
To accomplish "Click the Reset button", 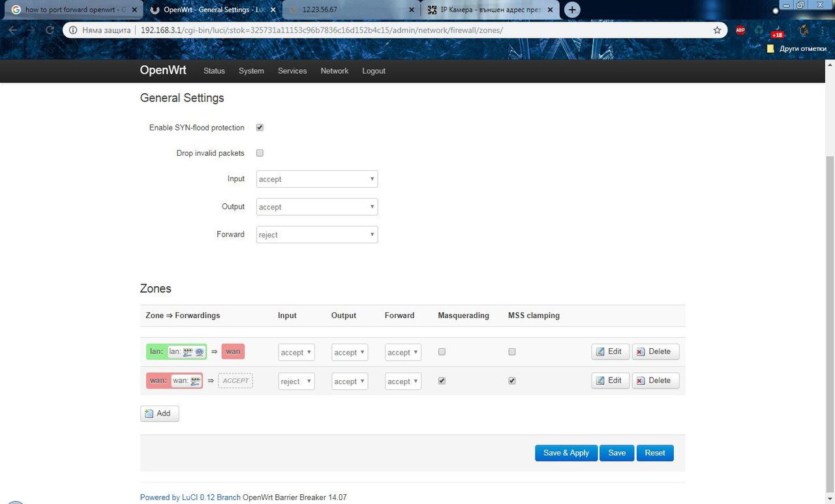I will coord(655,452).
